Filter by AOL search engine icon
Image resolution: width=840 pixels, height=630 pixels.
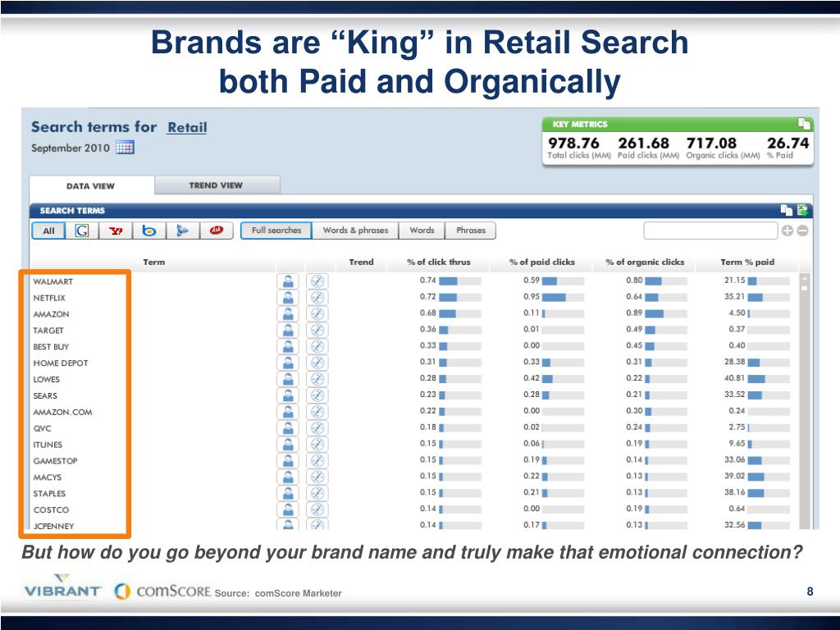[183, 231]
